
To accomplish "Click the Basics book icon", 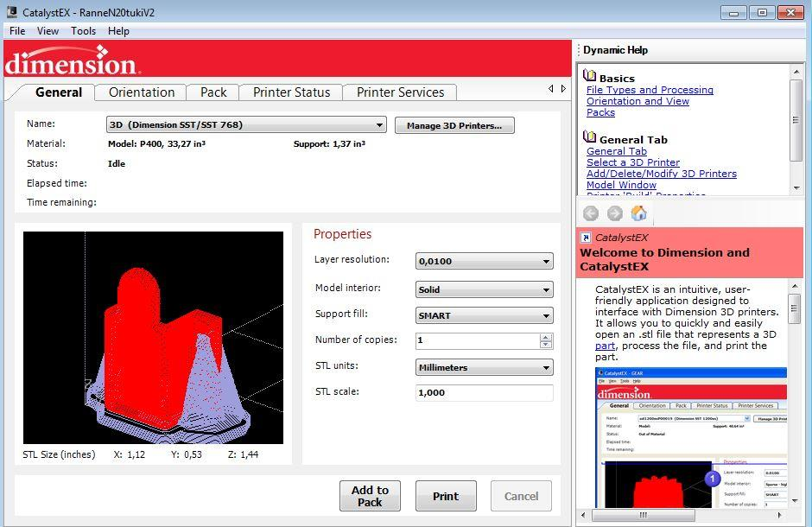I will [589, 75].
